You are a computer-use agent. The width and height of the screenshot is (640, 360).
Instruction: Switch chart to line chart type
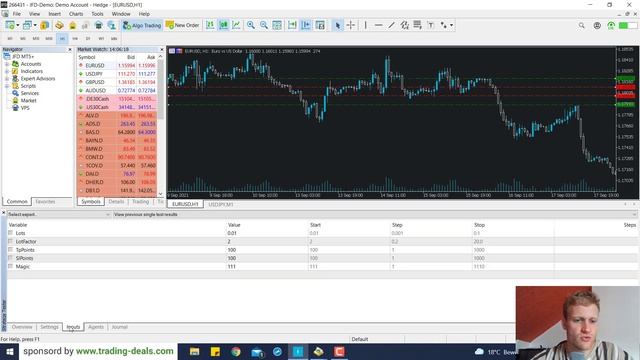(x=236, y=25)
